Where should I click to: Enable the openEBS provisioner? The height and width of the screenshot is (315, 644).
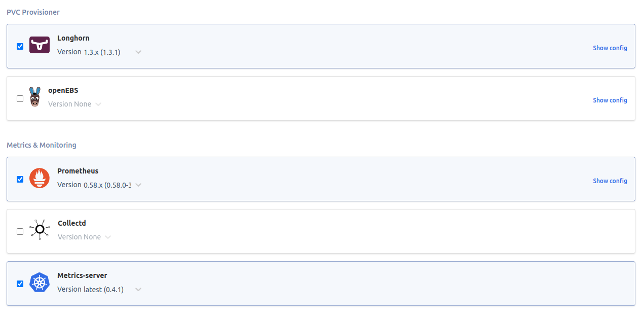(x=20, y=98)
